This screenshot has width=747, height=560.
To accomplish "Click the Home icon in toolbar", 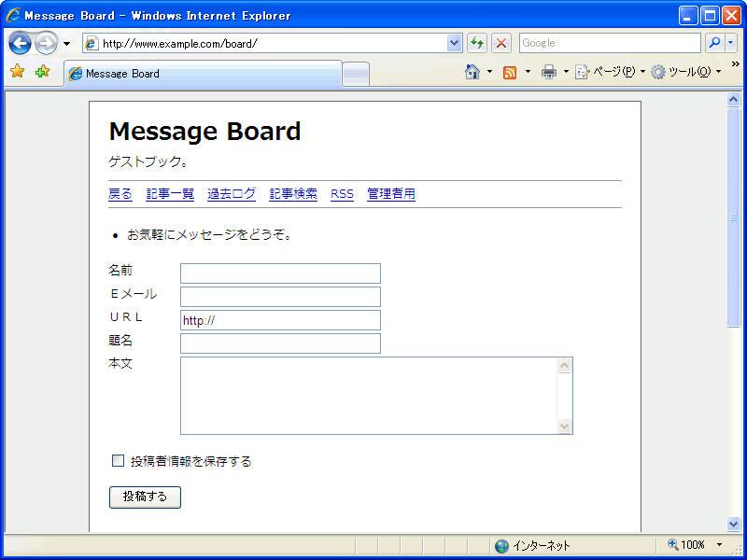I will [472, 73].
